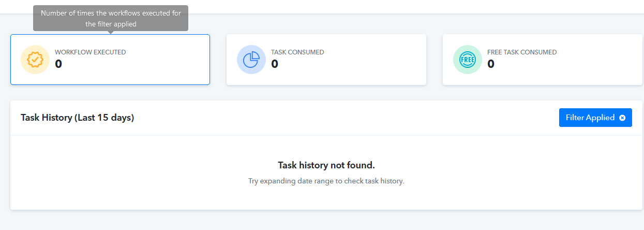Click the orange Workflow Executed badge icon
The image size is (644, 230).
(x=35, y=60)
